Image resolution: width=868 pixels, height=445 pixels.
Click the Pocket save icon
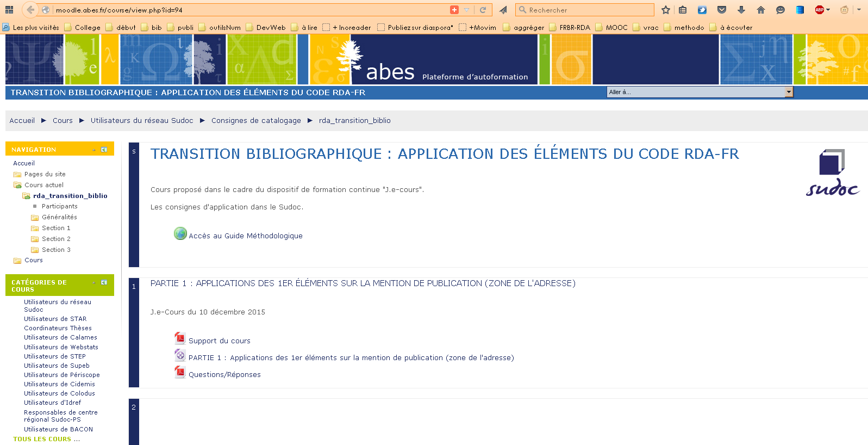722,10
